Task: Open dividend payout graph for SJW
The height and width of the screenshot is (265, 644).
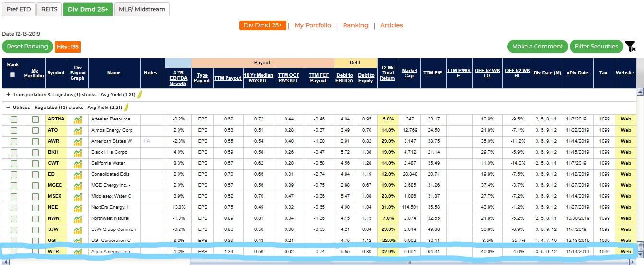Action: point(78,229)
